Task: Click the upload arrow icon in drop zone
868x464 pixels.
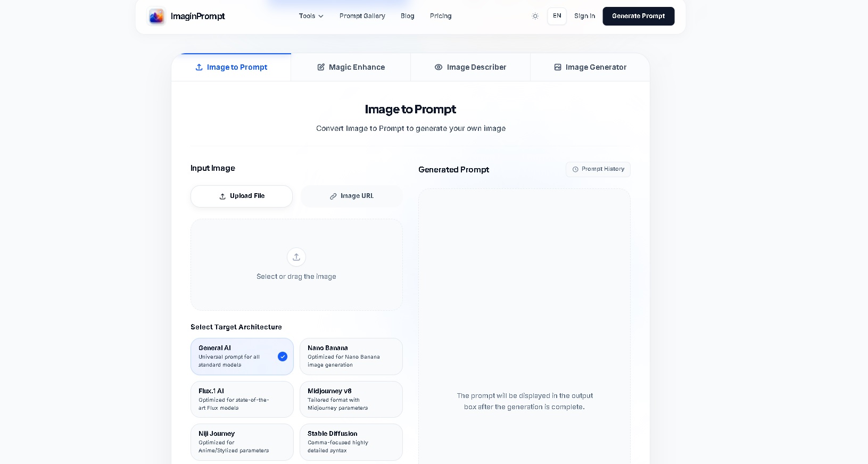Action: click(296, 257)
